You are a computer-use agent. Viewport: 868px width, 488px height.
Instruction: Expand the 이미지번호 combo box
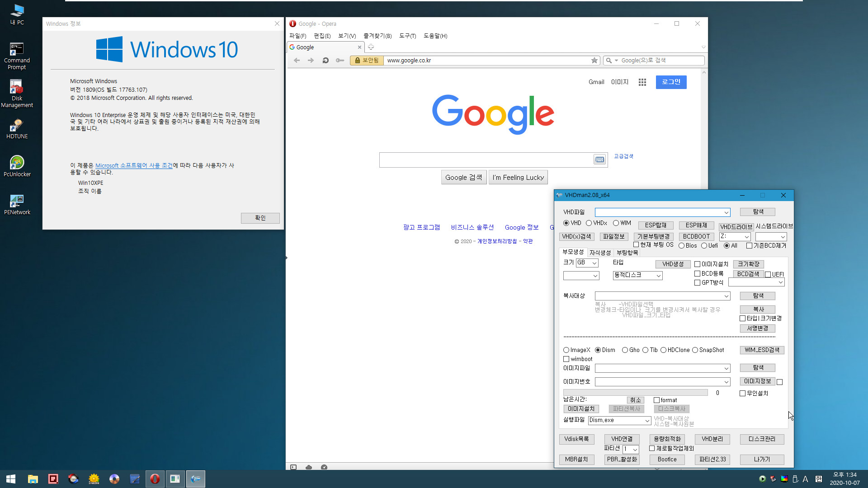[726, 382]
